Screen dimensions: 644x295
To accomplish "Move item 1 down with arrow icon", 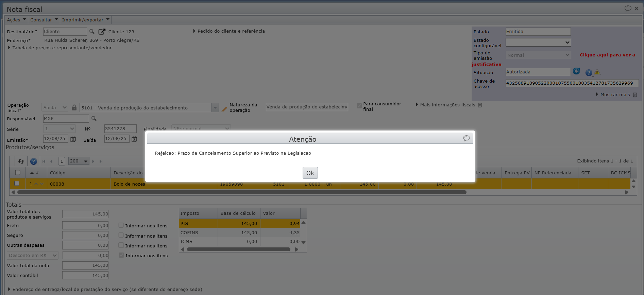I will 42,184.
